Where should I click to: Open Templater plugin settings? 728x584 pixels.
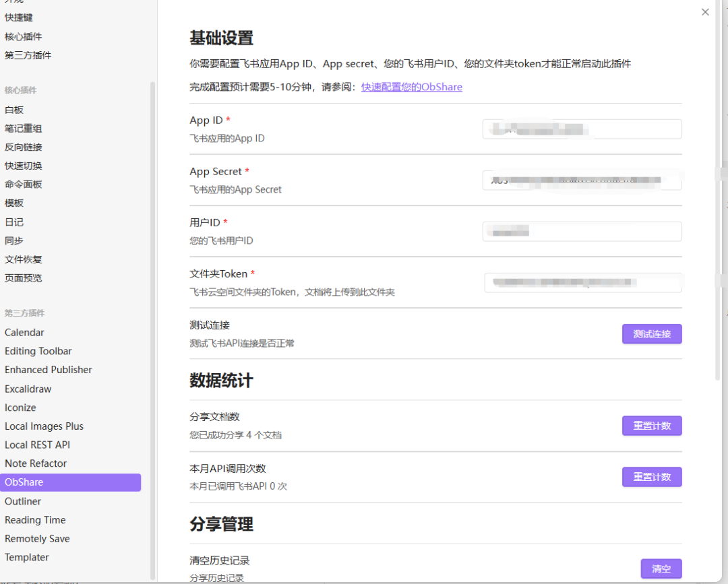(x=26, y=557)
